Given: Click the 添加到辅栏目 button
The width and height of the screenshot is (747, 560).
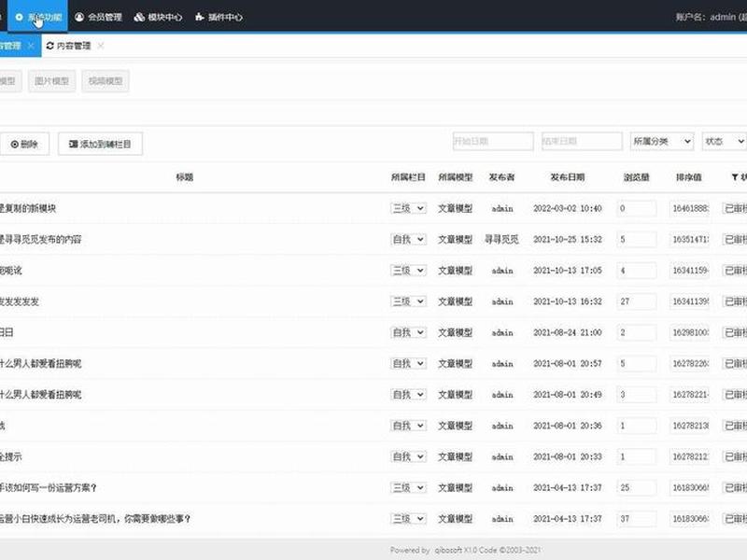Looking at the screenshot, I should 100,144.
